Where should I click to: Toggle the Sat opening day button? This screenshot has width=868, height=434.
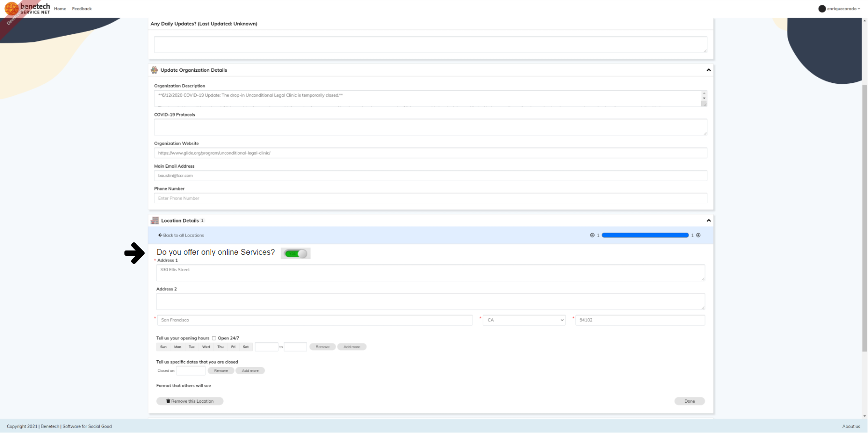click(246, 347)
